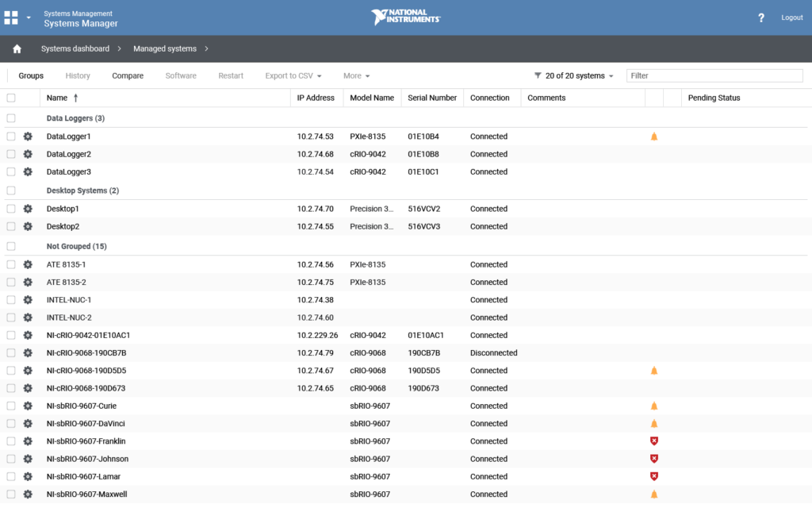Click the alarm bell for NI-sbRIO-9607-Maxwell

coord(654,494)
